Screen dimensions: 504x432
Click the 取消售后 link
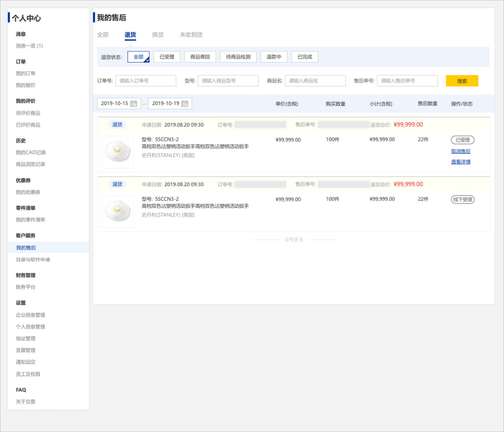click(460, 152)
